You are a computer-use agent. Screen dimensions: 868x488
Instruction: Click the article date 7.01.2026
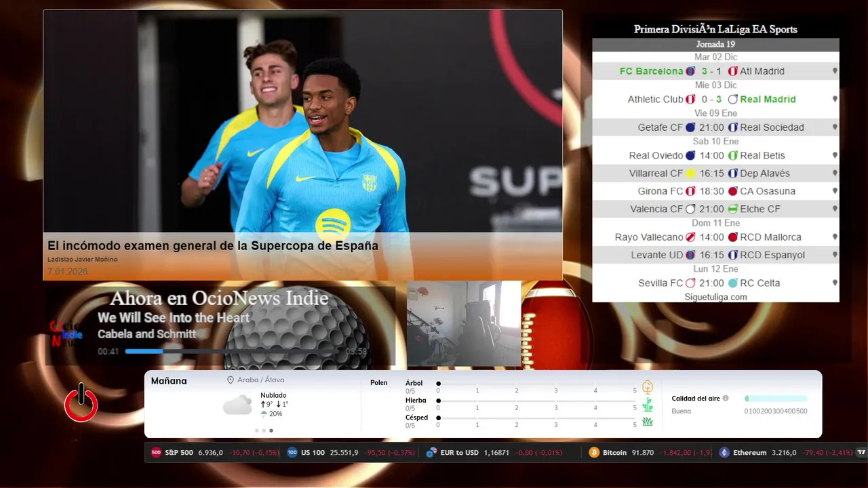[x=67, y=272]
